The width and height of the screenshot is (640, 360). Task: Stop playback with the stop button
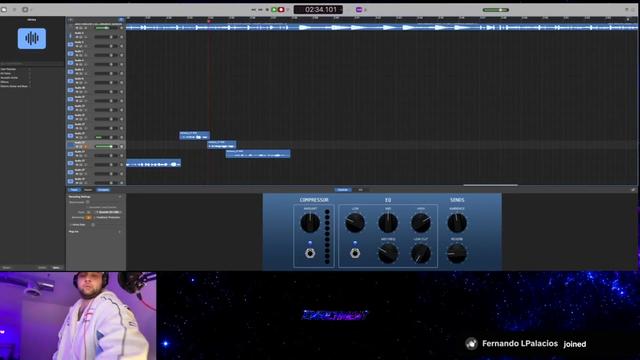[267, 9]
